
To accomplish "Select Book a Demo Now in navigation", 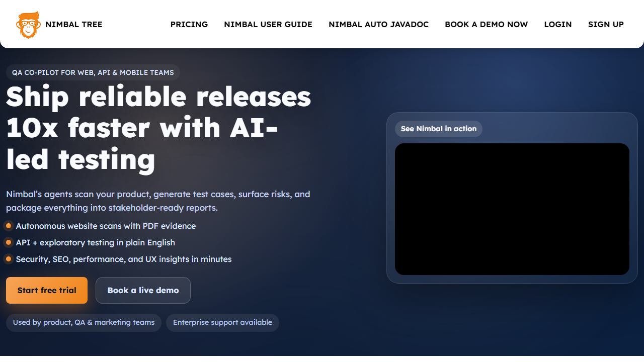I will [486, 24].
